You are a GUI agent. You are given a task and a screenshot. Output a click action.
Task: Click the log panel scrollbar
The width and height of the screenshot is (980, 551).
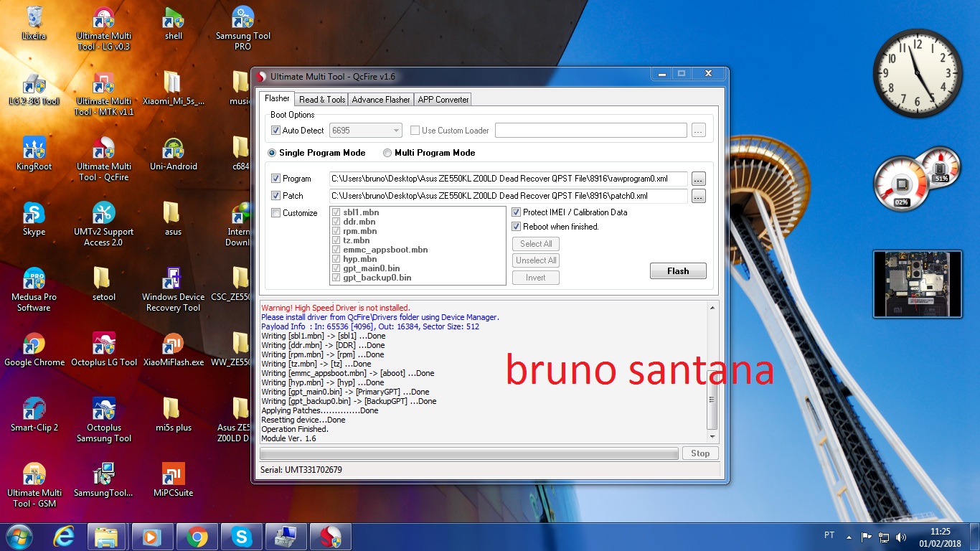712,372
